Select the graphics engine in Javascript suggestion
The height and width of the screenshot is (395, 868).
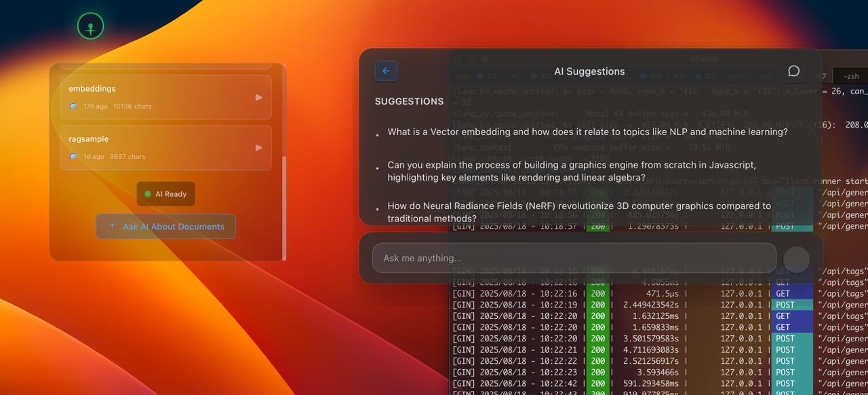(572, 171)
